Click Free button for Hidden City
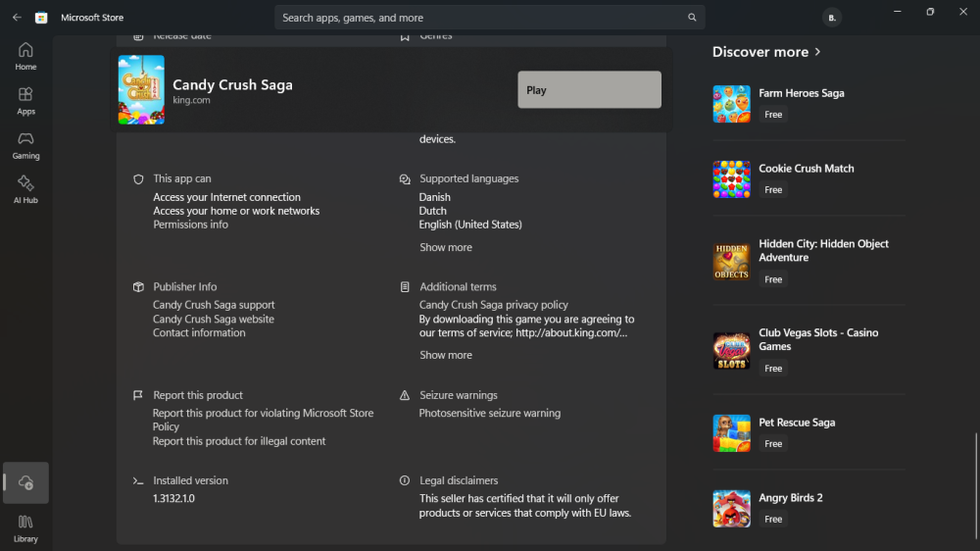The width and height of the screenshot is (980, 551). coord(773,279)
